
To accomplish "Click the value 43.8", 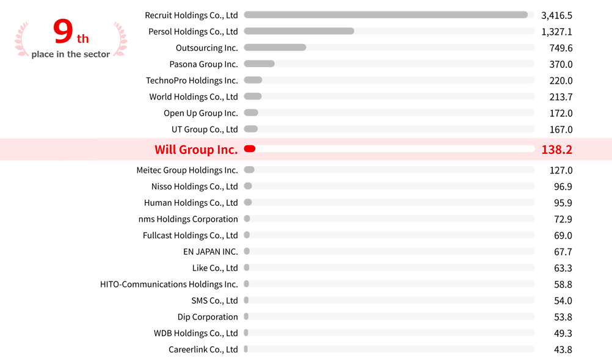I will coord(563,350).
